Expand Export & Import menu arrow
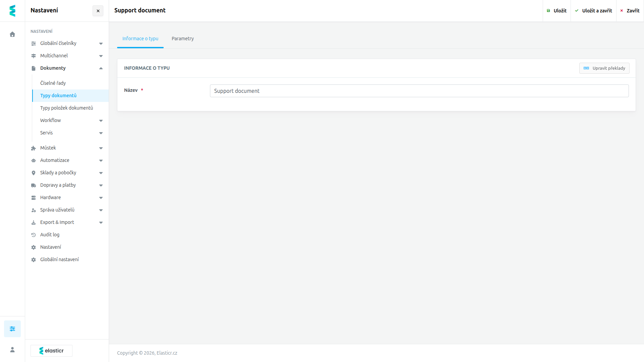644x362 pixels. [x=101, y=223]
